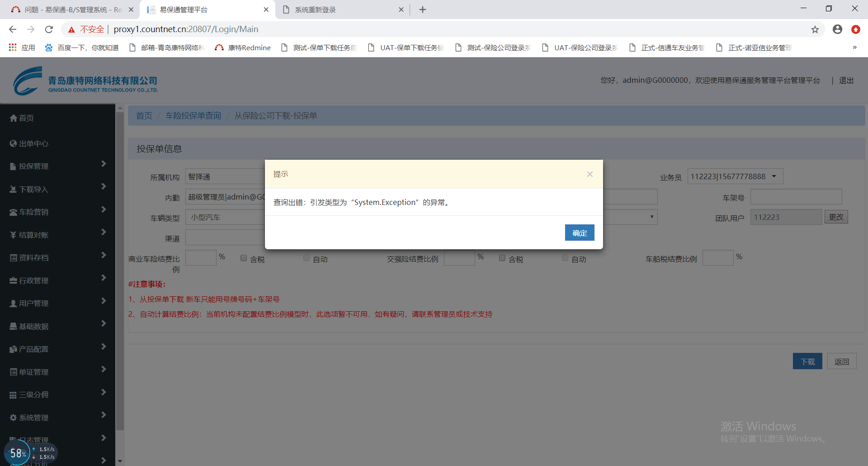Open the 康特Redmine bookmark
Image resolution: width=868 pixels, height=466 pixels.
point(243,48)
